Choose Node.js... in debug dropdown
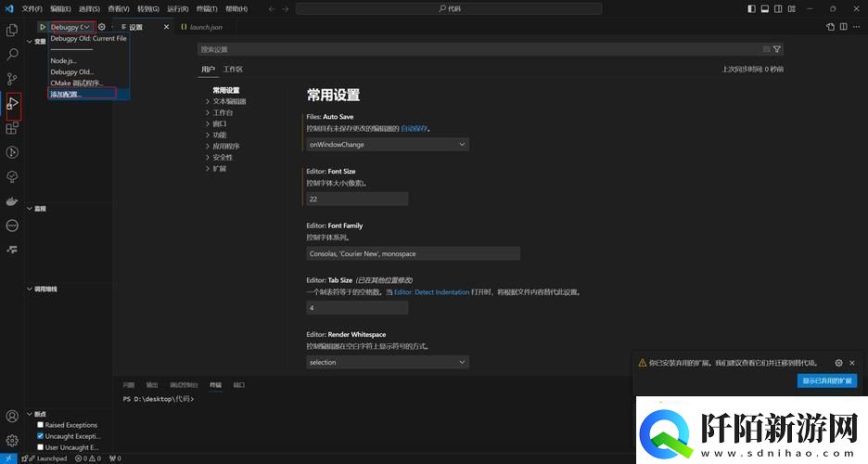This screenshot has height=464, width=868. (89, 61)
